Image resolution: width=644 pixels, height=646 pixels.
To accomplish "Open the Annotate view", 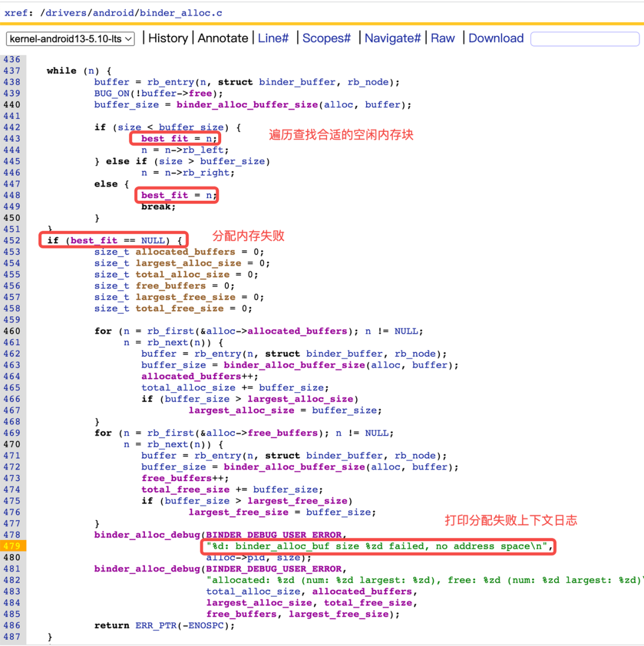I will coord(222,38).
